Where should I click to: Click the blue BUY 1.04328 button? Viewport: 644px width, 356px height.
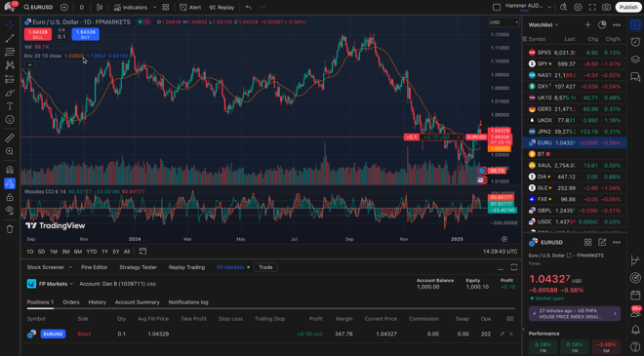(x=86, y=34)
